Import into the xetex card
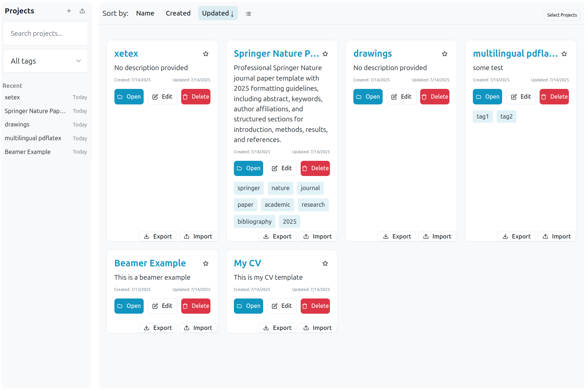Viewport: 588px width, 391px height. click(x=198, y=236)
